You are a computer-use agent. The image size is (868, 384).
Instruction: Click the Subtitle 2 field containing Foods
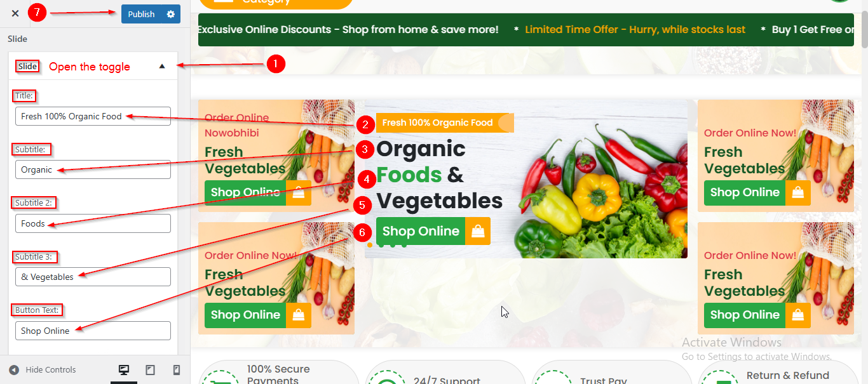tap(93, 223)
